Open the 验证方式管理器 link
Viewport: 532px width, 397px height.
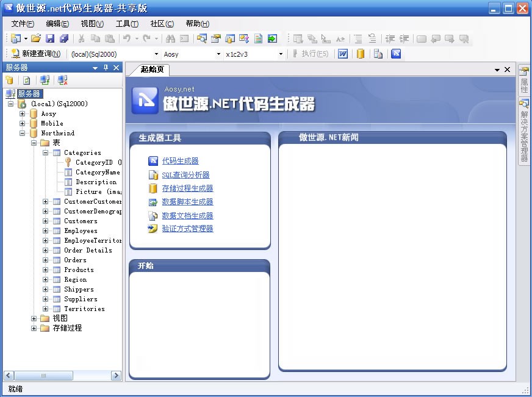pos(188,229)
